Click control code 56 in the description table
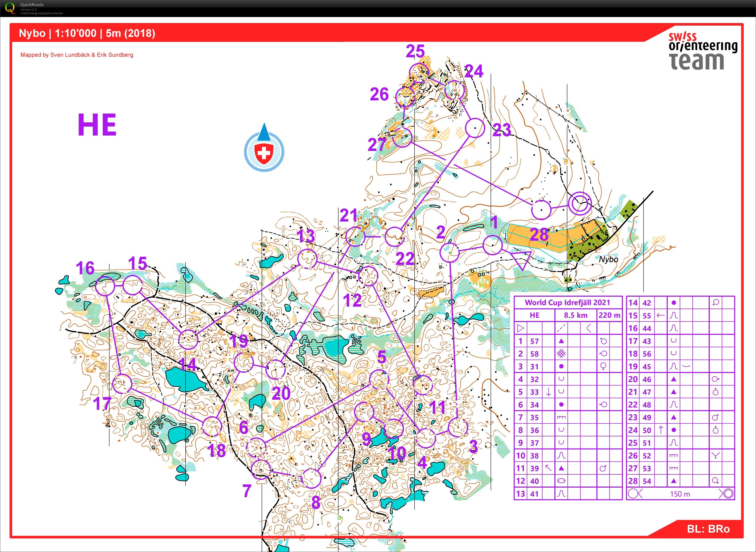Screen dimensions: 756x552 click(647, 354)
